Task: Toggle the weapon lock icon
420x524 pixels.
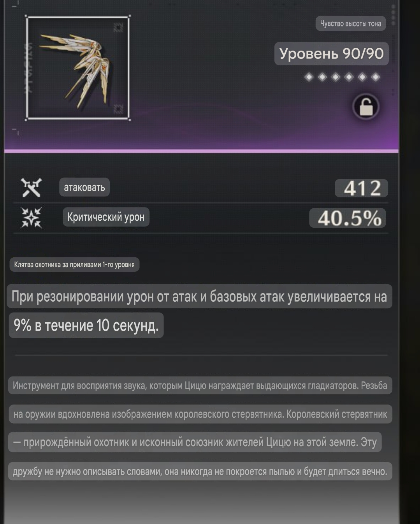Action: [366, 107]
